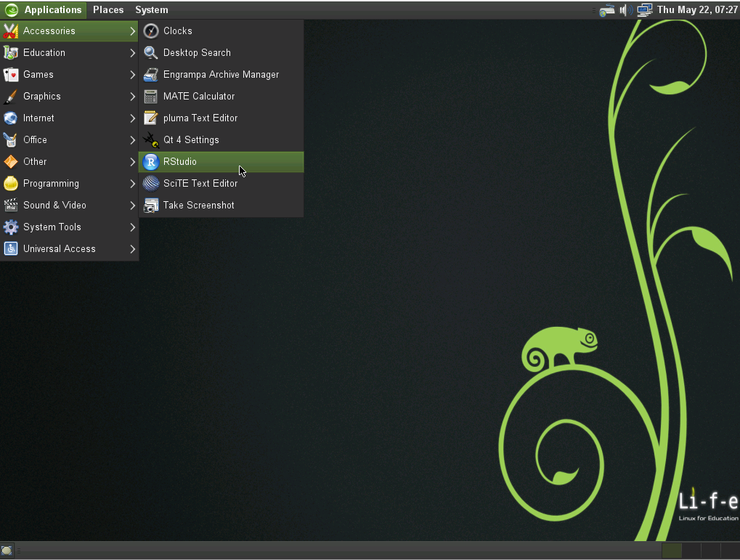Launch the Clocks application

tap(221, 31)
